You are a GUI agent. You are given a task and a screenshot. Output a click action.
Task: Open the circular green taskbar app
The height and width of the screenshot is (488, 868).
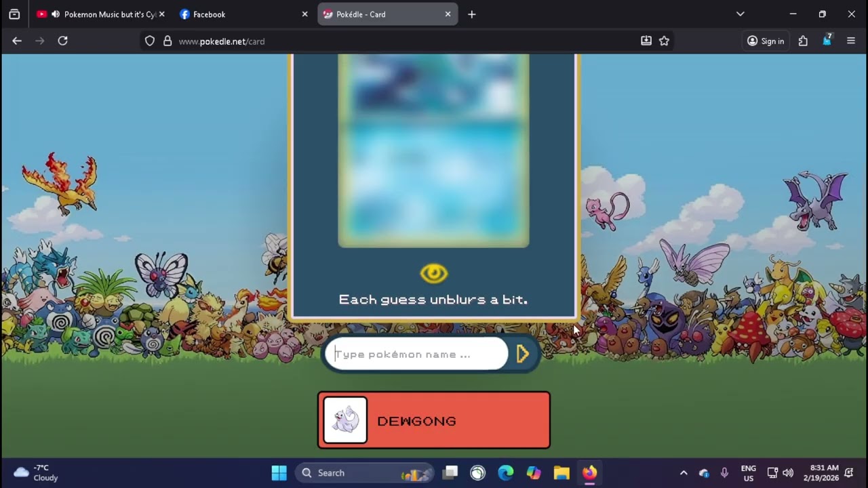(478, 473)
